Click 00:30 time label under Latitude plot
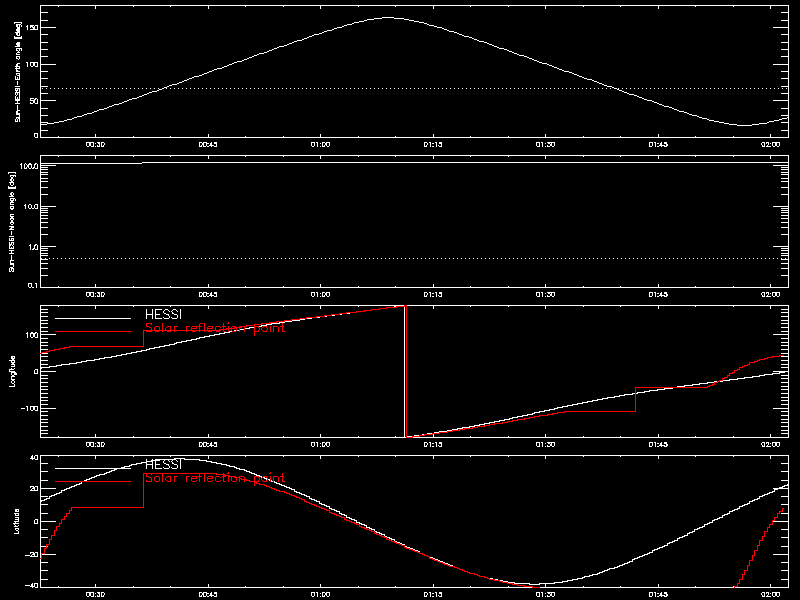The image size is (800, 600). [95, 594]
